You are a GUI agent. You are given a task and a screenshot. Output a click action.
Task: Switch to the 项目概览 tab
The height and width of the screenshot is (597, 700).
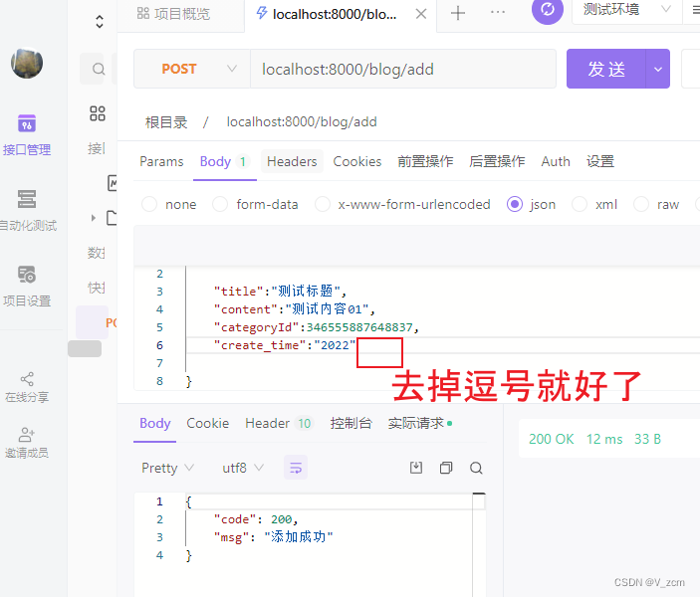coord(173,14)
